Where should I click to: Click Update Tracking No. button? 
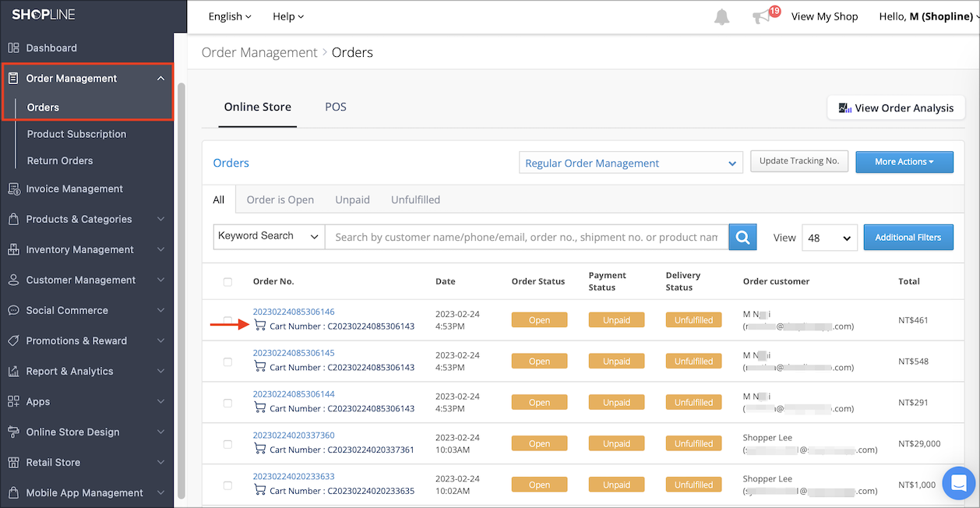pos(799,161)
